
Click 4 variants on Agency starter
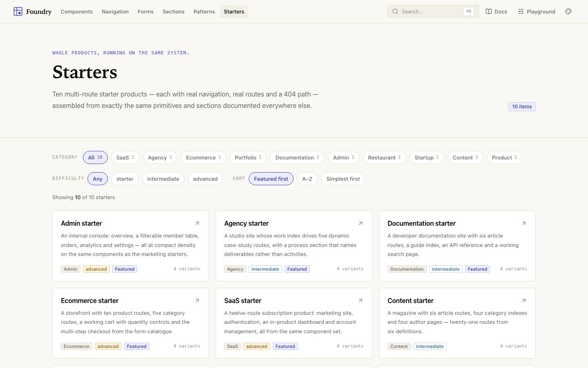pos(350,269)
